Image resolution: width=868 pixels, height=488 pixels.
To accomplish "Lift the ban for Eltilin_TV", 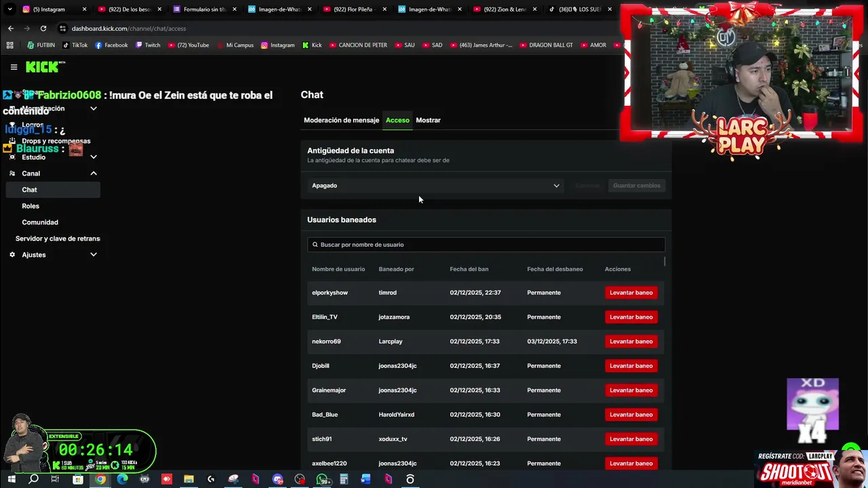I will pyautogui.click(x=631, y=317).
